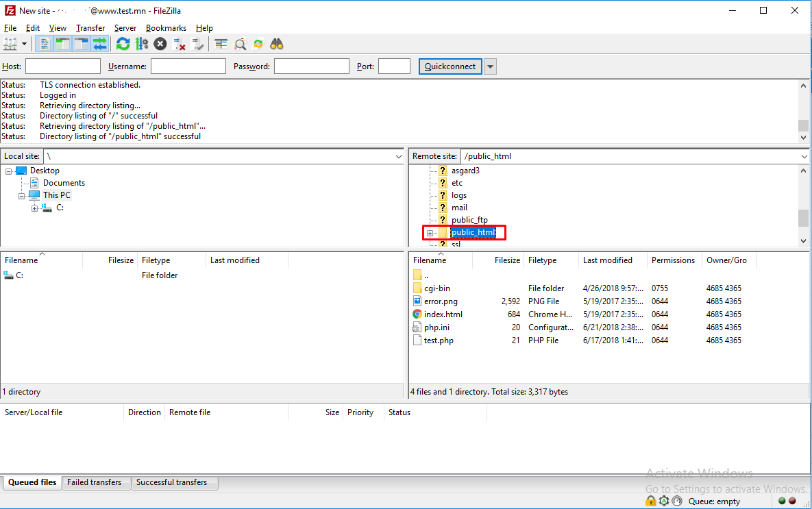
Task: Disconnect from the current server
Action: pyautogui.click(x=179, y=45)
